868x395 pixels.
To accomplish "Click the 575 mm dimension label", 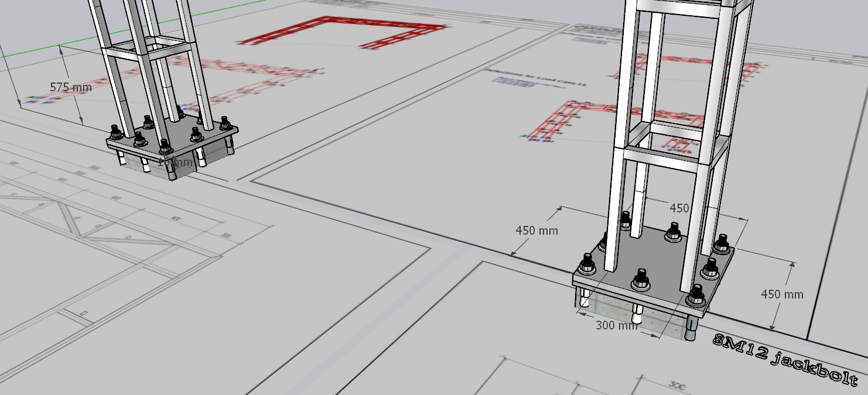I will click(x=71, y=87).
